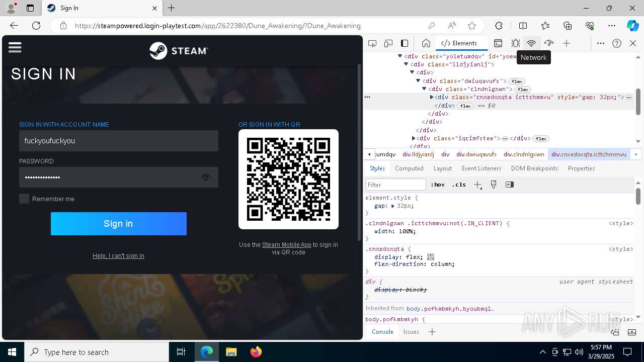Expand the div cnxedoxqta icttchmmvu node

[x=432, y=97]
